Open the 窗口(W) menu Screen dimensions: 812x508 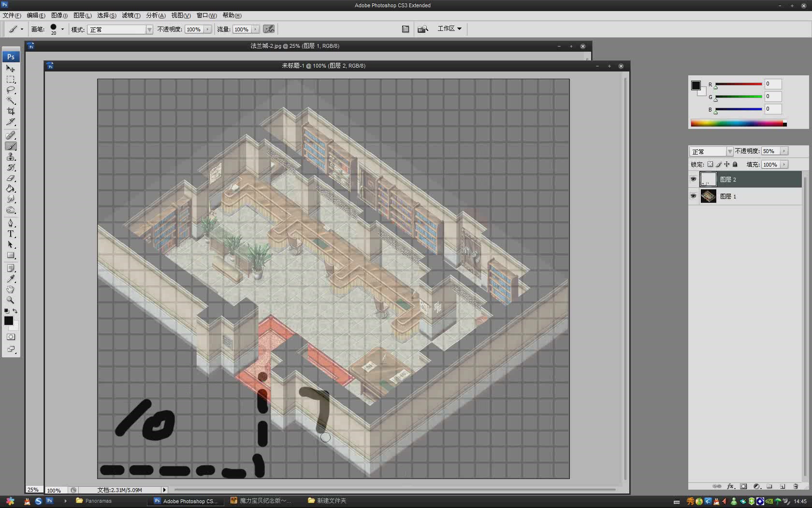coord(206,15)
